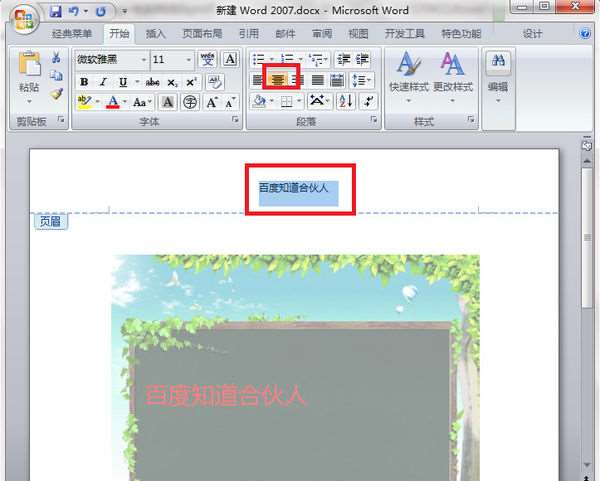Image resolution: width=600 pixels, height=481 pixels.
Task: Open Word Help question mark
Action: pos(585,33)
